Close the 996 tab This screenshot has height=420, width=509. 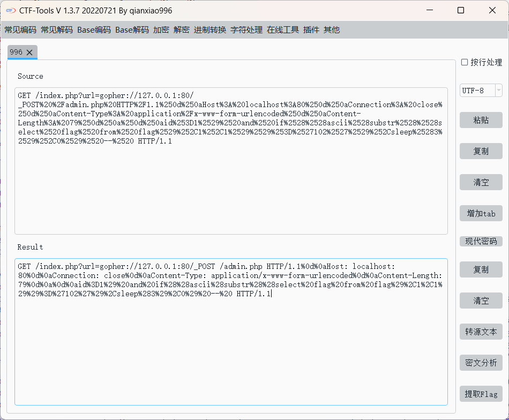(29, 52)
